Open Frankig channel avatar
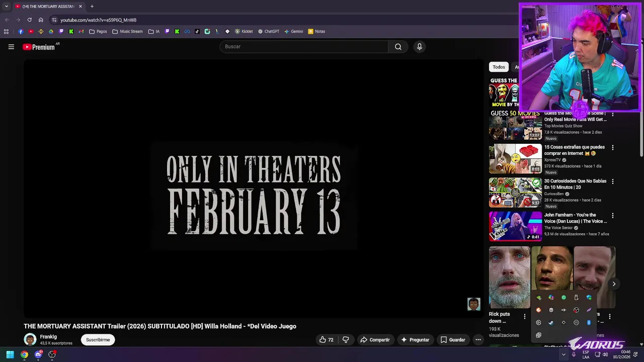 pyautogui.click(x=30, y=340)
